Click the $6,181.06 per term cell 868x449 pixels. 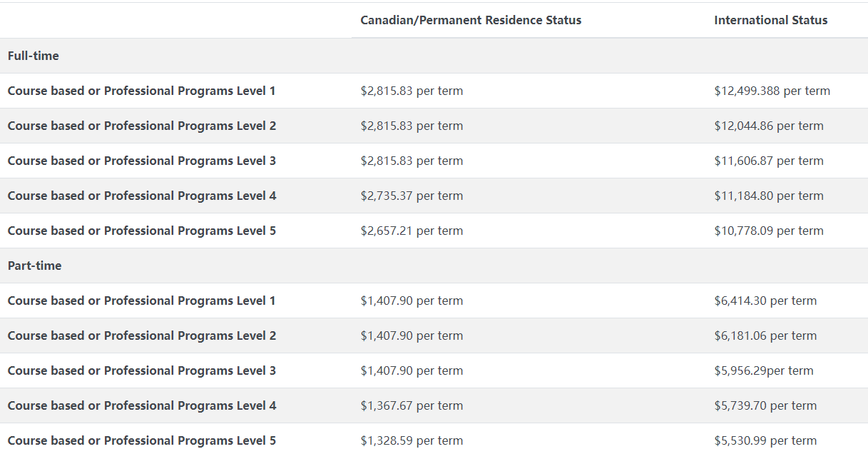pyautogui.click(x=765, y=336)
